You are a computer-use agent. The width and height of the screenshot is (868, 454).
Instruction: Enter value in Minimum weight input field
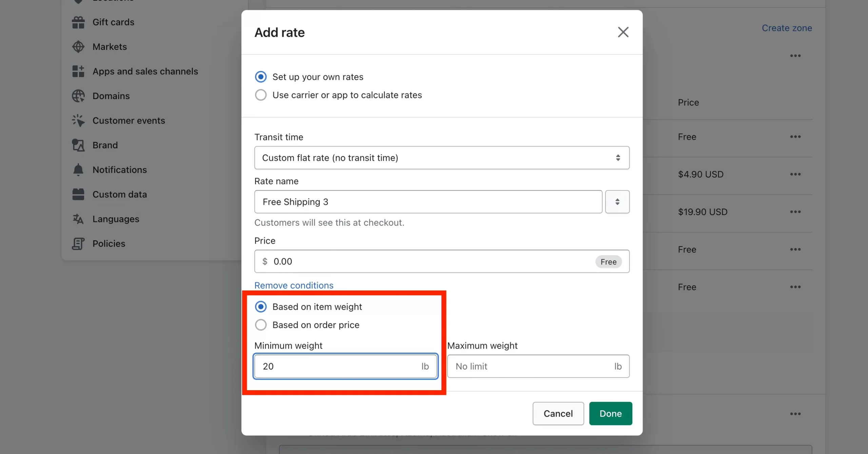click(345, 366)
